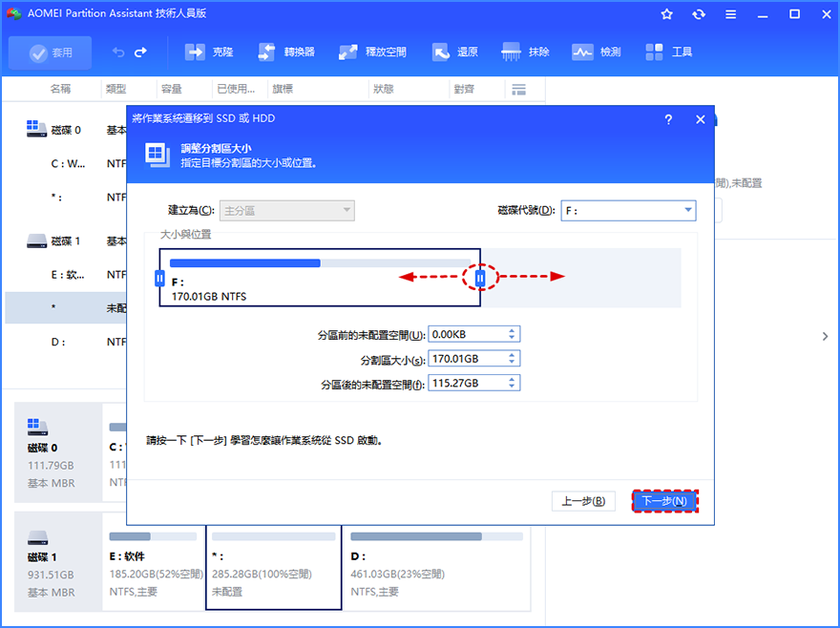The height and width of the screenshot is (628, 840).
Task: Click the 對齊 column header
Action: pos(464,89)
